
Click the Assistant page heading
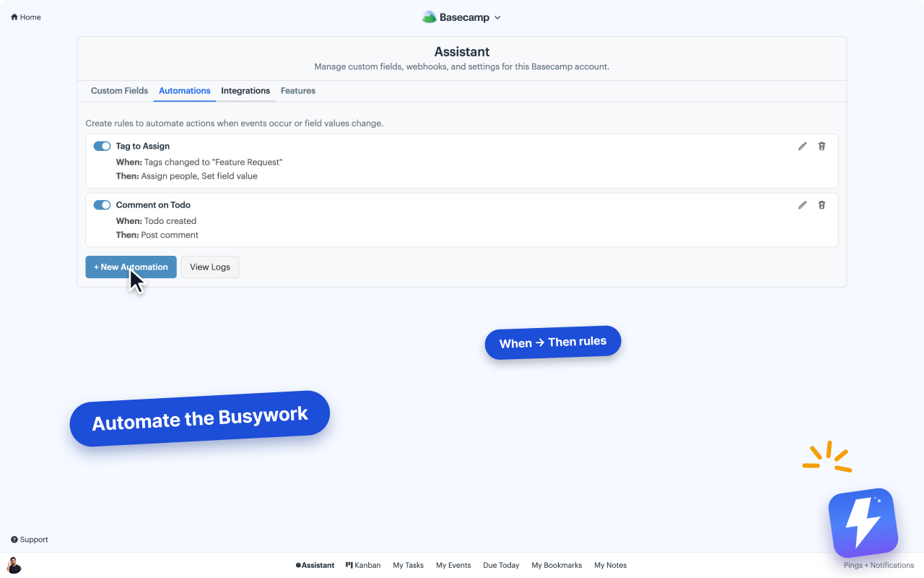click(462, 52)
